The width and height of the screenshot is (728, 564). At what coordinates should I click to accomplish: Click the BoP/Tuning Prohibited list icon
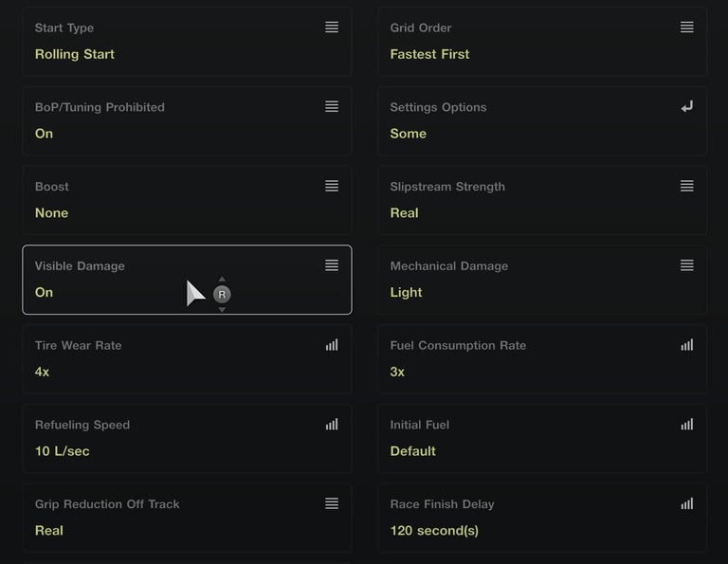pos(332,107)
